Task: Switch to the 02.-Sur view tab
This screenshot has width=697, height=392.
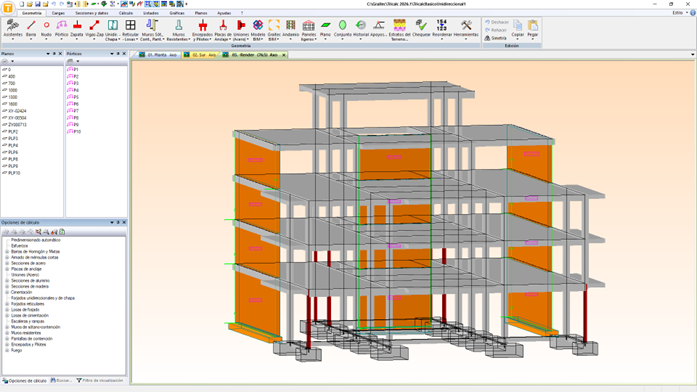Action: tap(200, 55)
